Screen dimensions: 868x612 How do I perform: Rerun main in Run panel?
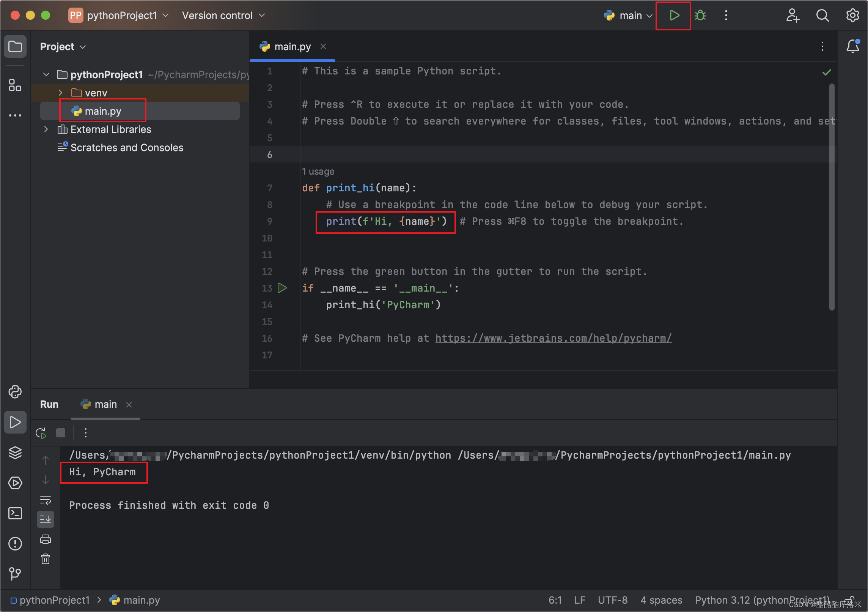(x=41, y=433)
